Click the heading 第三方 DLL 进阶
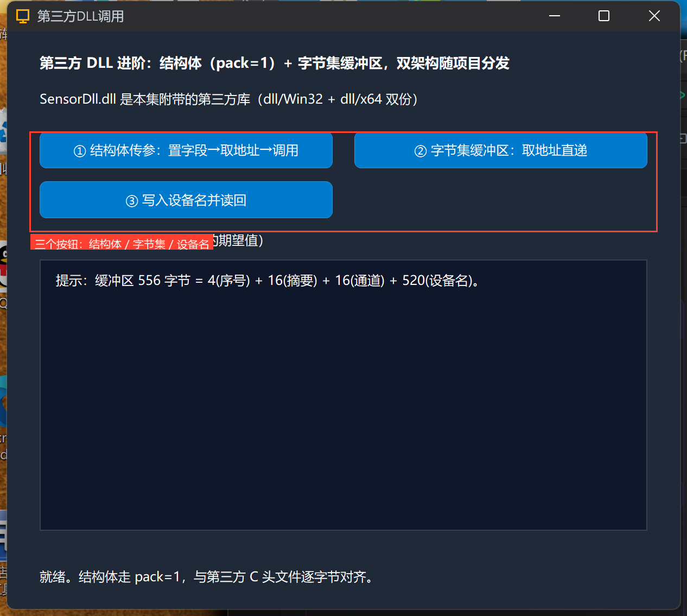 pos(275,63)
